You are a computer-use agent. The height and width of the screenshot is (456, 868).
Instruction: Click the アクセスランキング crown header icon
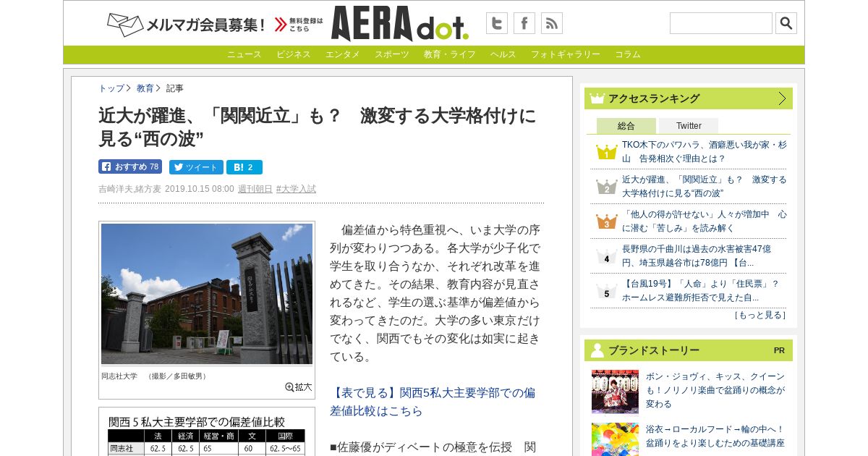point(597,98)
